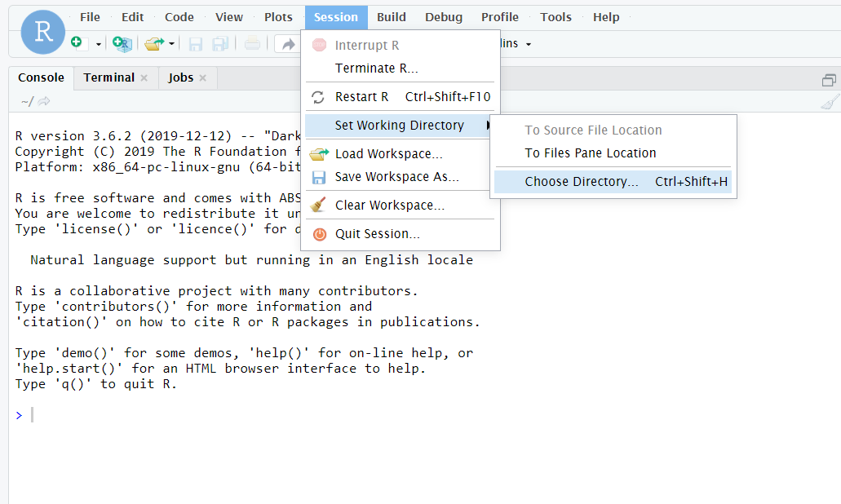Select To Files Pane Location
This screenshot has width=841, height=504.
[x=590, y=153]
